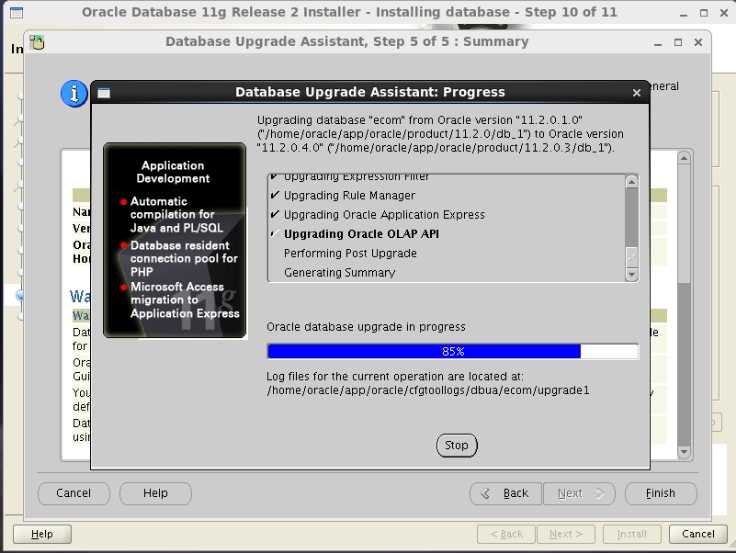Click the upgrade description text mentioning ecom
Screen dimensions: 736x554
(x=440, y=134)
